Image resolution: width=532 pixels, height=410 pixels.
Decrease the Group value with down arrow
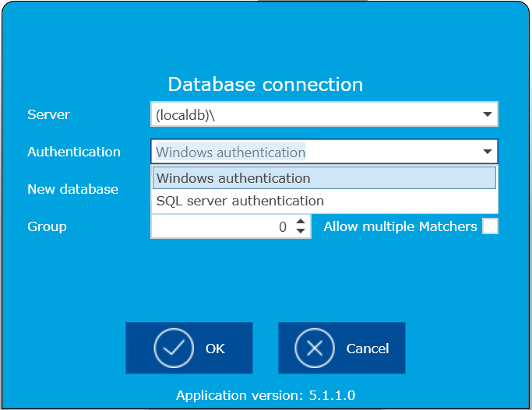coord(301,232)
